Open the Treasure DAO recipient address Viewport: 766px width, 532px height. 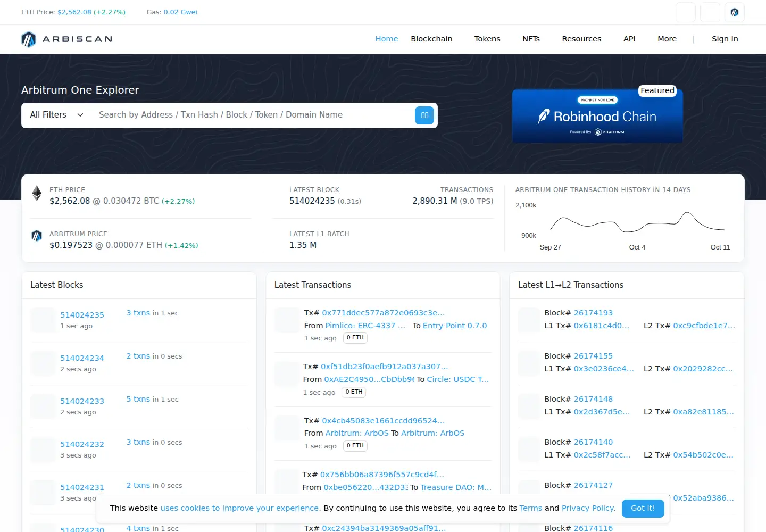point(456,487)
